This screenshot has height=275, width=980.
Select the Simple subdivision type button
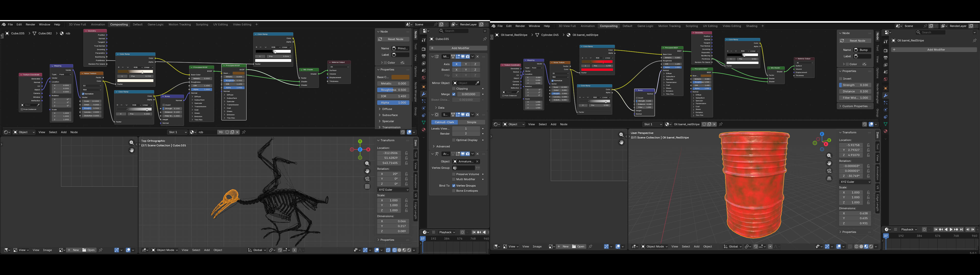pyautogui.click(x=472, y=122)
